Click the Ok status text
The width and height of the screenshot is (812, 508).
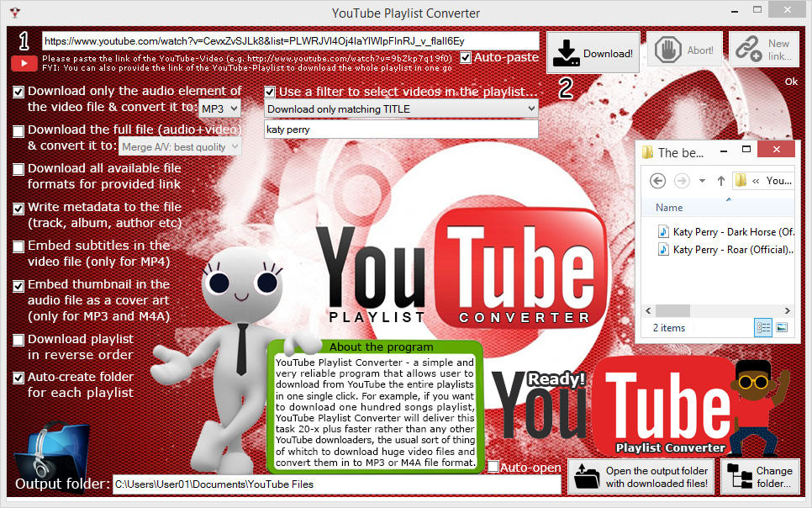click(791, 82)
